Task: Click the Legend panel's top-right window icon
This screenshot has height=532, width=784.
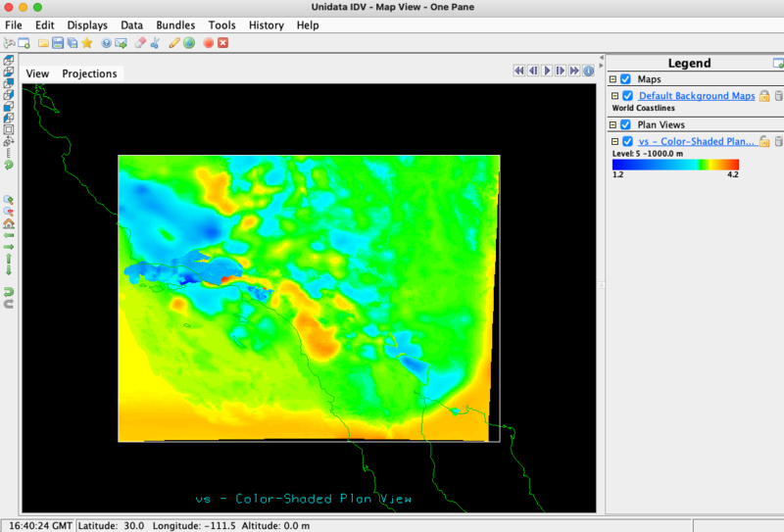Action: click(x=778, y=63)
